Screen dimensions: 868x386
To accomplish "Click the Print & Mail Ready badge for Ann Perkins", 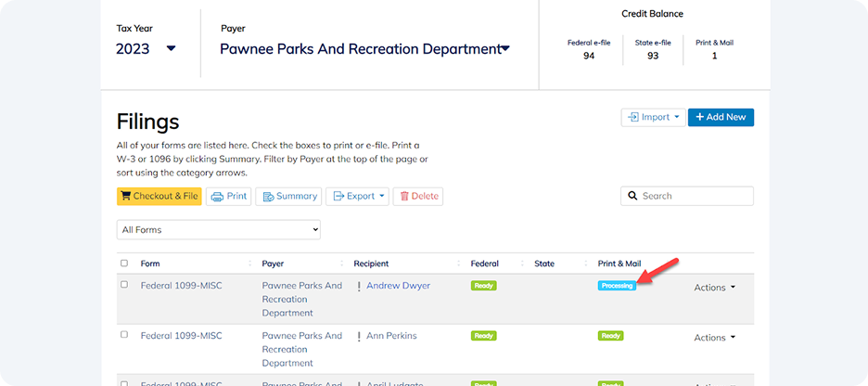I will 610,336.
